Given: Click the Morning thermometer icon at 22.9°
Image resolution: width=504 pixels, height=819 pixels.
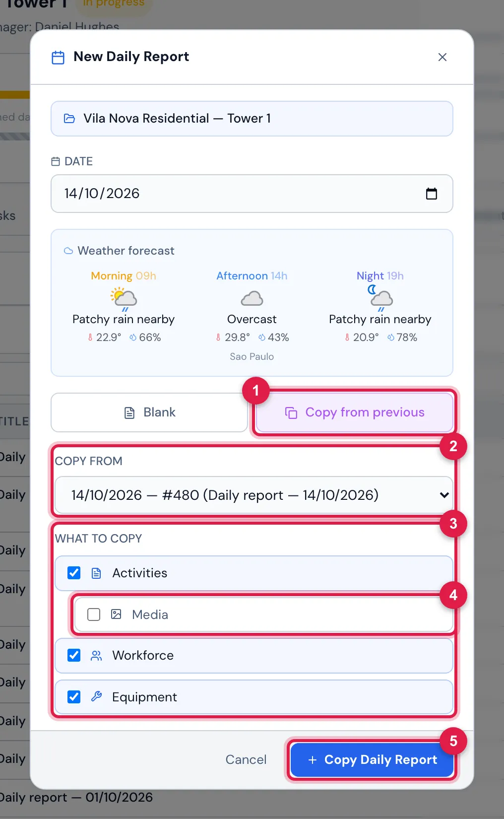Looking at the screenshot, I should point(90,338).
